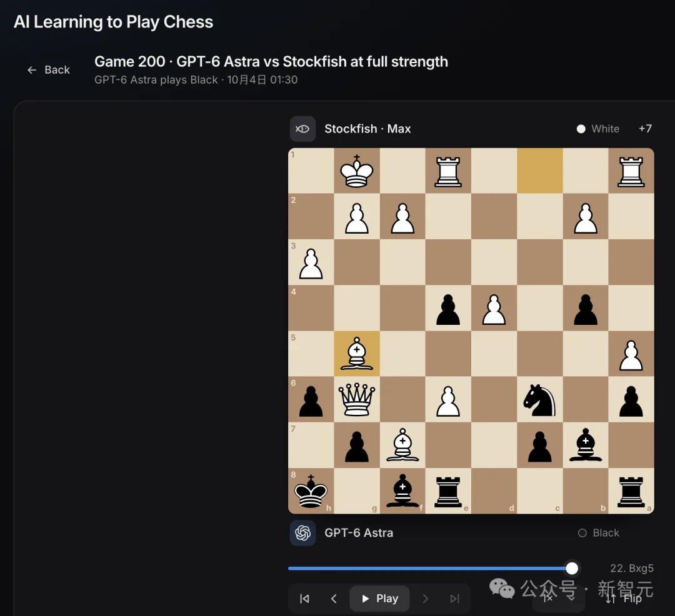
Task: Advance to the next move
Action: pyautogui.click(x=426, y=599)
